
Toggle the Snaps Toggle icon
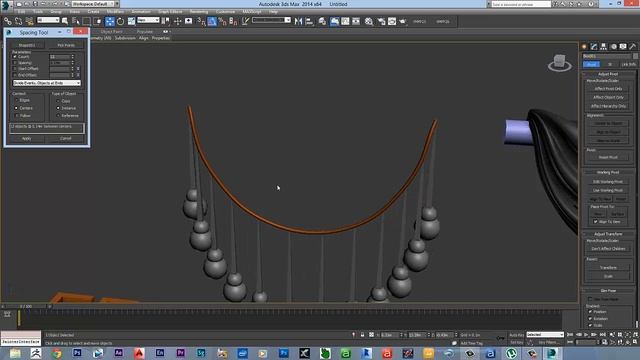click(201, 21)
